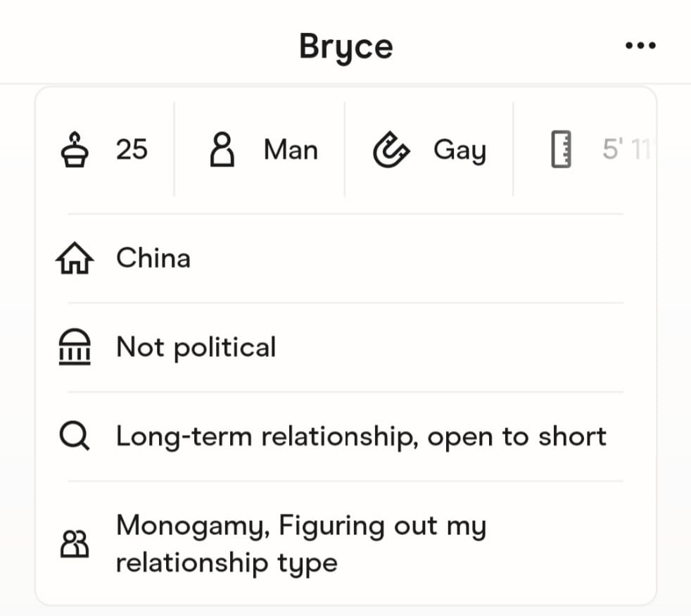Screen dimensions: 691x616
Task: Click the magnet sexuality icon
Action: (x=391, y=151)
